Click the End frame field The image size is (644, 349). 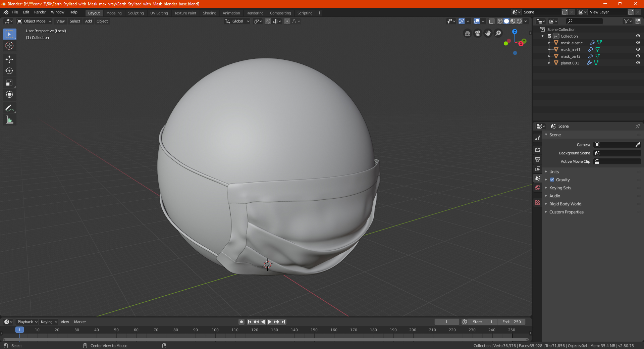click(512, 322)
